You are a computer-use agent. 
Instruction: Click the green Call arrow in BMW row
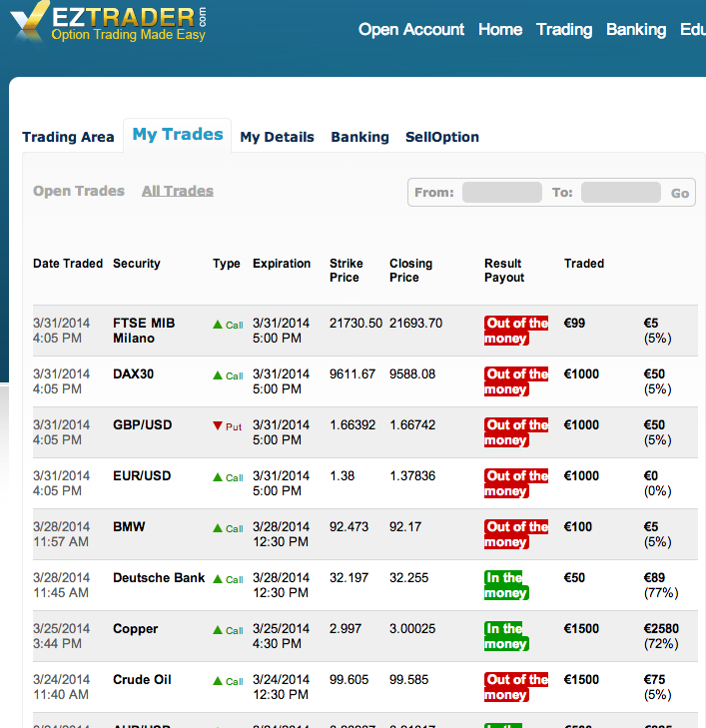point(218,528)
